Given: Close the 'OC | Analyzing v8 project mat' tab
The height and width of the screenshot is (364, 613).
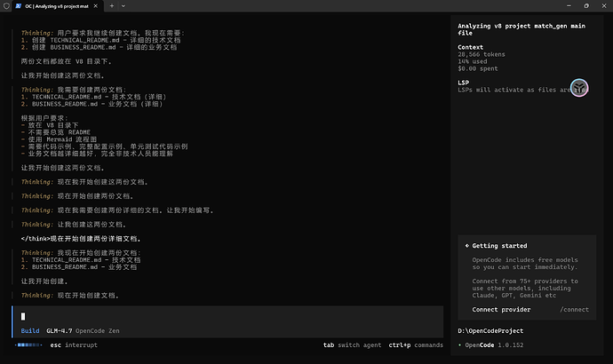Looking at the screenshot, I should [x=95, y=6].
